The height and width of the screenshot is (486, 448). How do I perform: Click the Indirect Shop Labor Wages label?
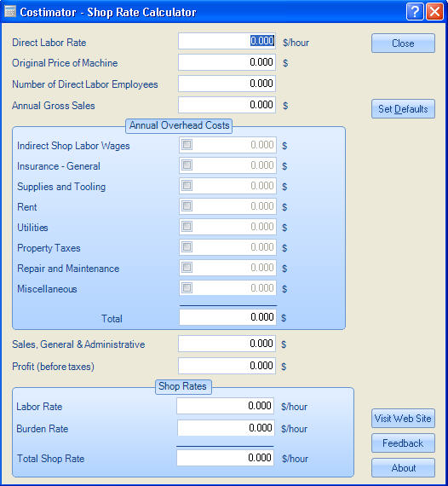[x=73, y=146]
